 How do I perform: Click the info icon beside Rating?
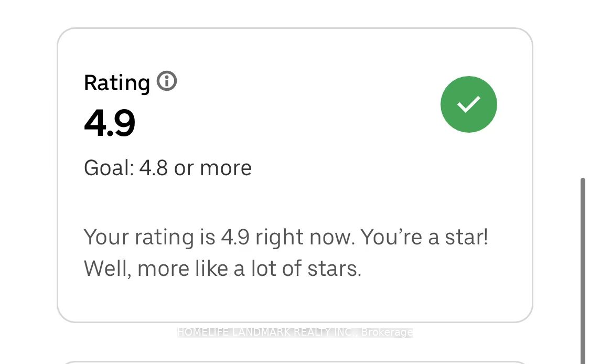[x=167, y=81]
